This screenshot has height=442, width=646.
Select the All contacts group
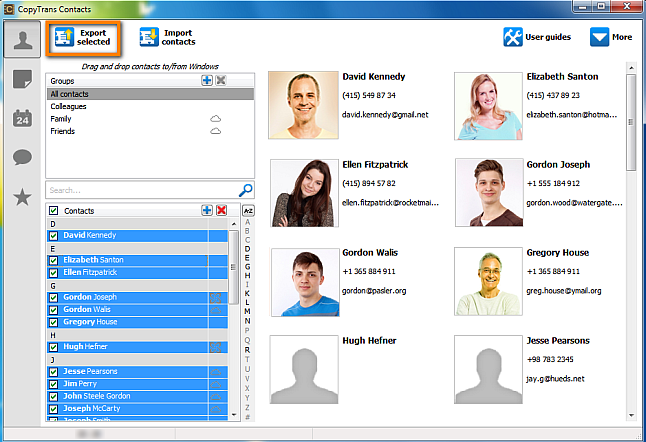pyautogui.click(x=150, y=94)
